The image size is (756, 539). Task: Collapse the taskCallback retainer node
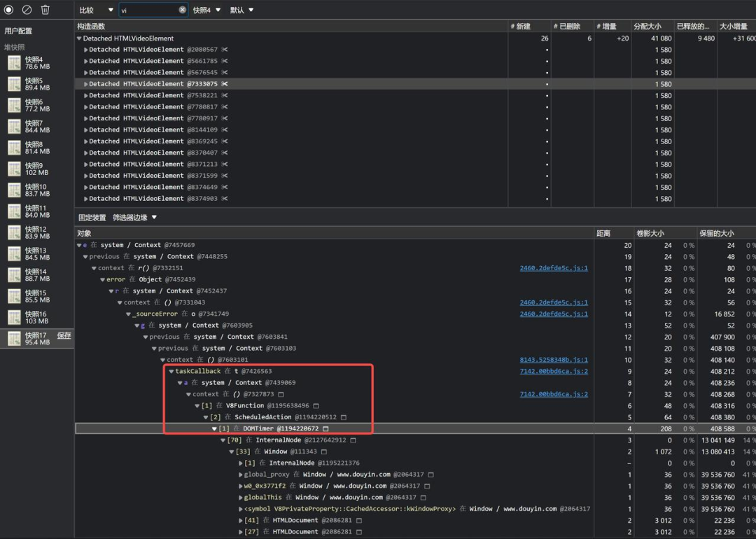[171, 371]
